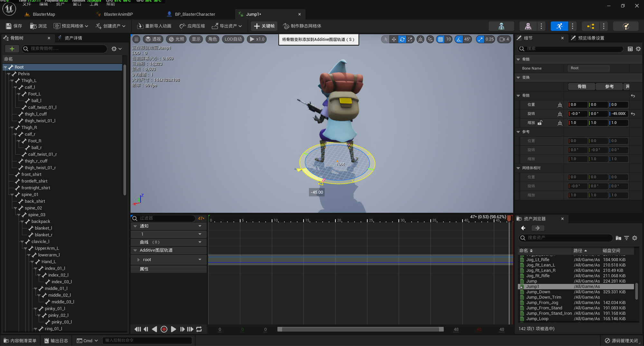Click the Save button
This screenshot has width=644, height=346.
tap(14, 26)
